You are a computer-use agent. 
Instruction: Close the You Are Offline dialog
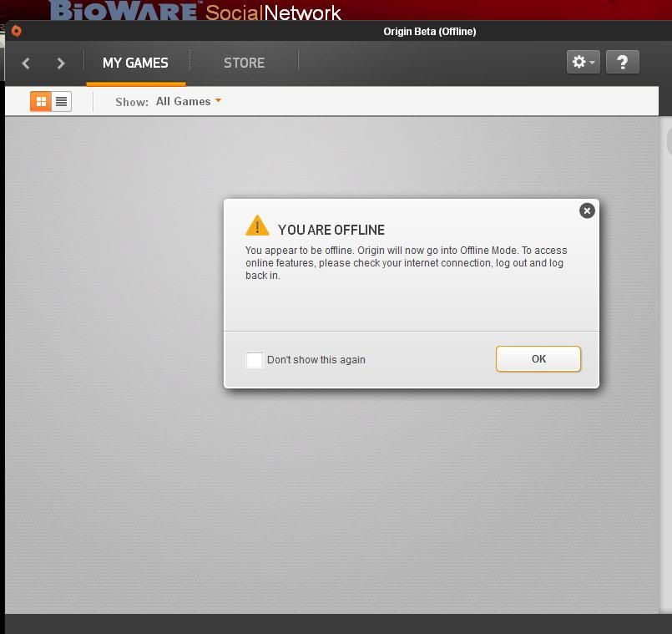(587, 210)
